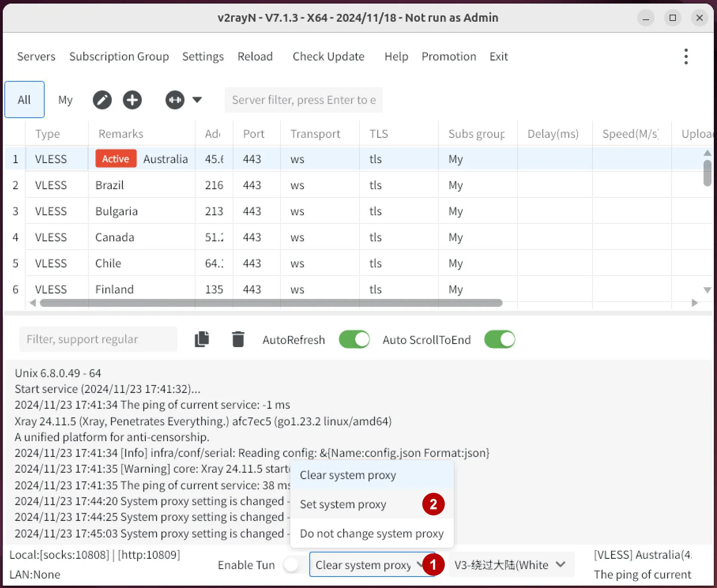Clear log with the trash icon
This screenshot has height=588, width=717.
click(x=238, y=339)
